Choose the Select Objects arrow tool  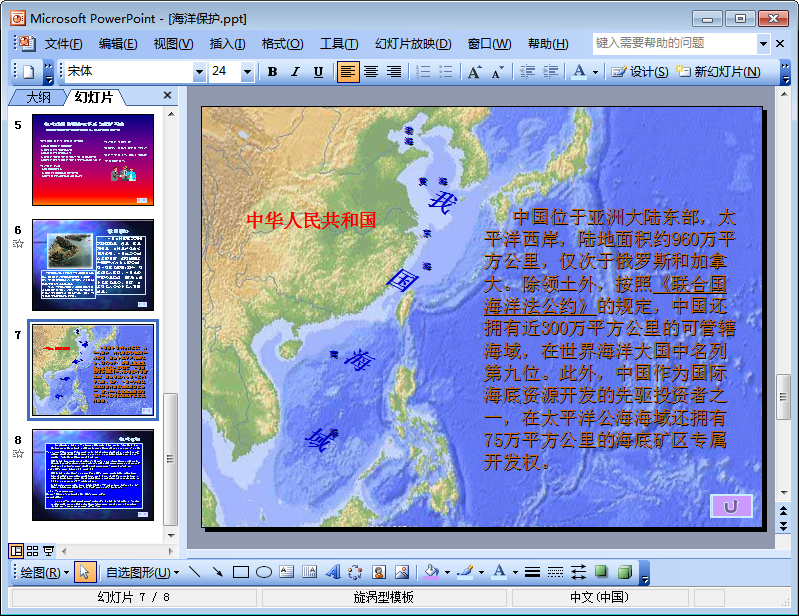(x=85, y=573)
